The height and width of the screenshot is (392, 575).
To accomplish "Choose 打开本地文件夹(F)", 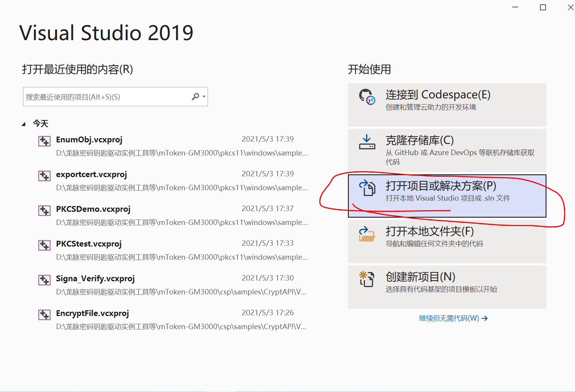I will coord(447,242).
